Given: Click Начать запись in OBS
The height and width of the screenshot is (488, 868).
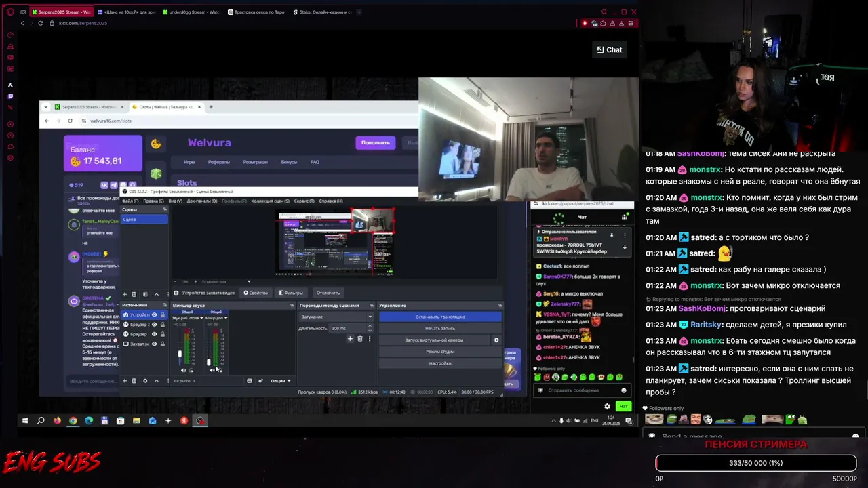Looking at the screenshot, I should [440, 328].
